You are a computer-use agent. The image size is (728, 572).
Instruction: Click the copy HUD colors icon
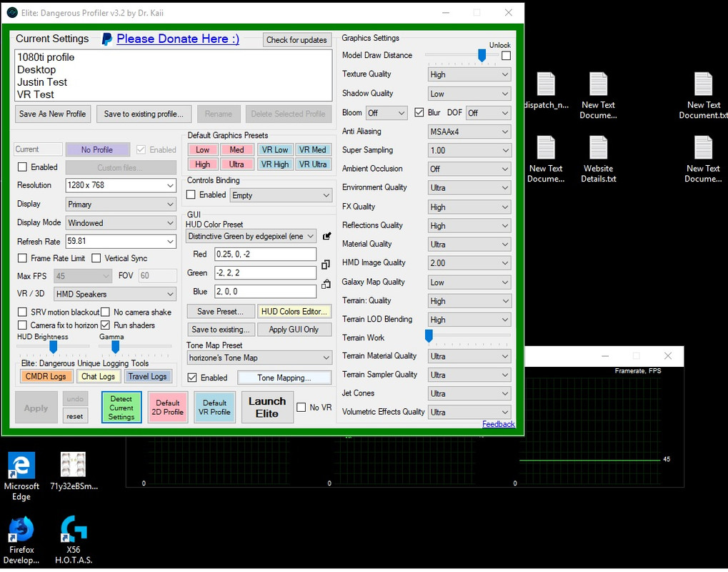pos(326,265)
